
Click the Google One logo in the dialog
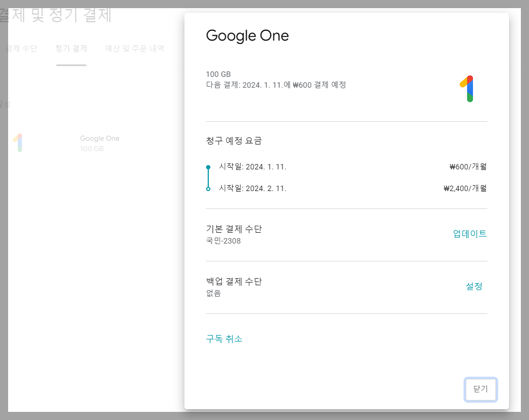pyautogui.click(x=467, y=89)
